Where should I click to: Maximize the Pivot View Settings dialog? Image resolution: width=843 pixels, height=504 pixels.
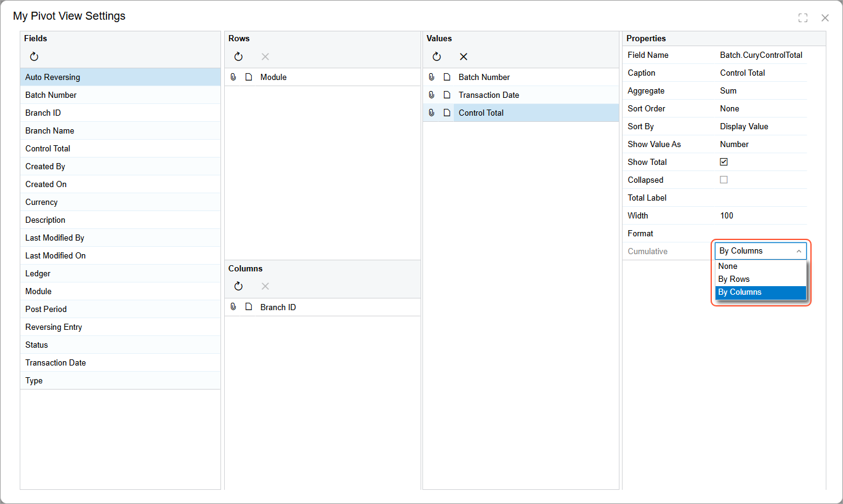click(x=803, y=18)
